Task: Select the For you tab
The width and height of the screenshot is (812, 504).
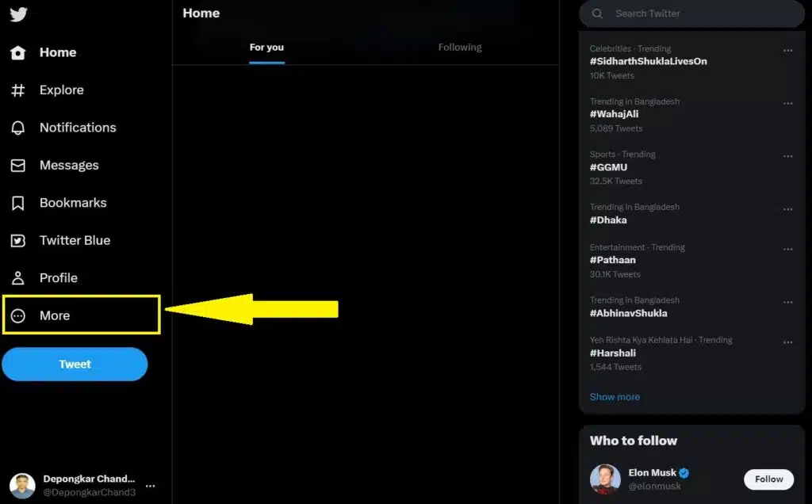Action: [x=266, y=48]
